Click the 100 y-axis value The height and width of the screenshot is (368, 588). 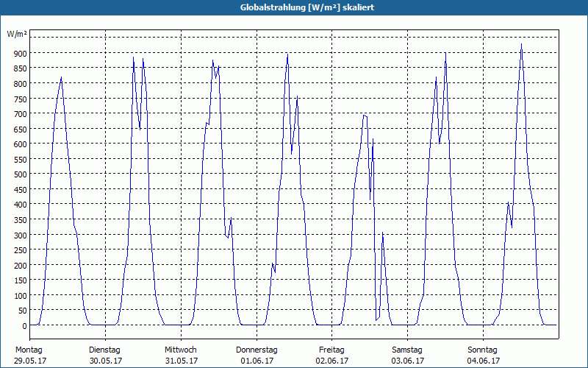click(20, 296)
